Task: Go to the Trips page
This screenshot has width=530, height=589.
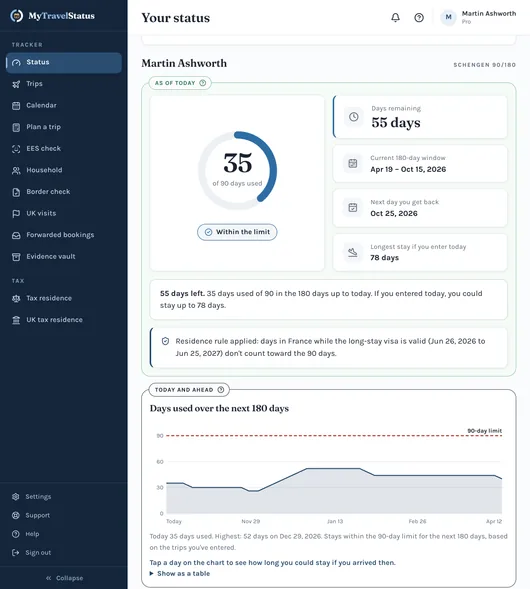Action: (34, 84)
